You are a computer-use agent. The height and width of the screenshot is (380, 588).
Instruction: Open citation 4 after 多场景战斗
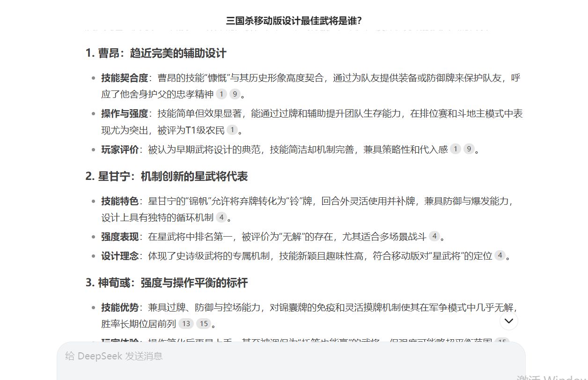(434, 236)
